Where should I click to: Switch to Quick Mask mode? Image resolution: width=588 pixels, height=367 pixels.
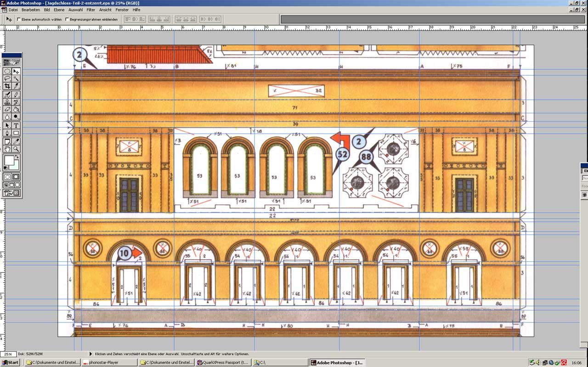point(16,176)
